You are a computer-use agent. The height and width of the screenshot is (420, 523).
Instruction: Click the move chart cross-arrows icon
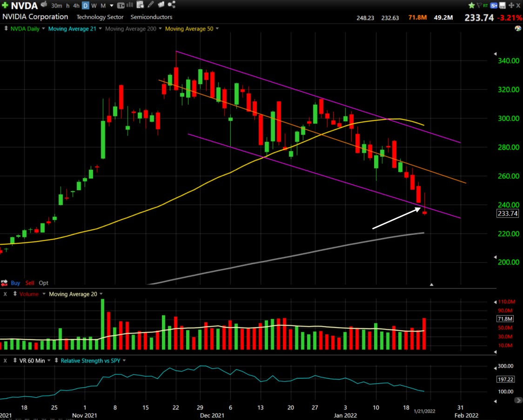(511, 5)
